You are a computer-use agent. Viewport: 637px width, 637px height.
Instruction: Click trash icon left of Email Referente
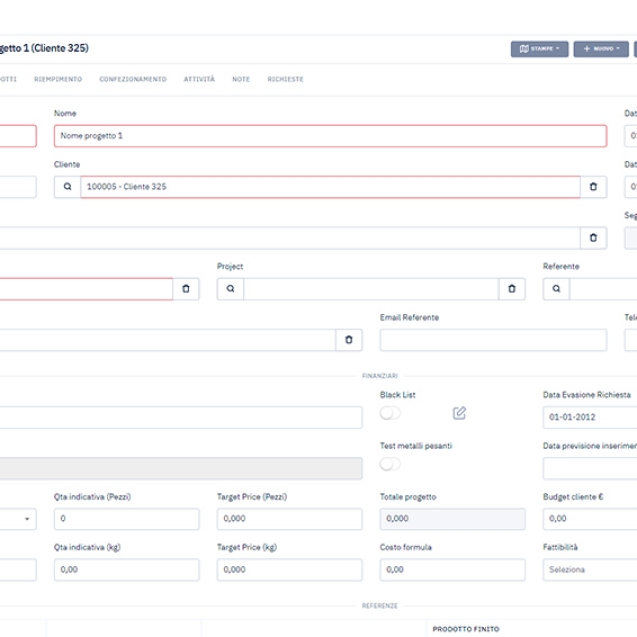pyautogui.click(x=348, y=340)
